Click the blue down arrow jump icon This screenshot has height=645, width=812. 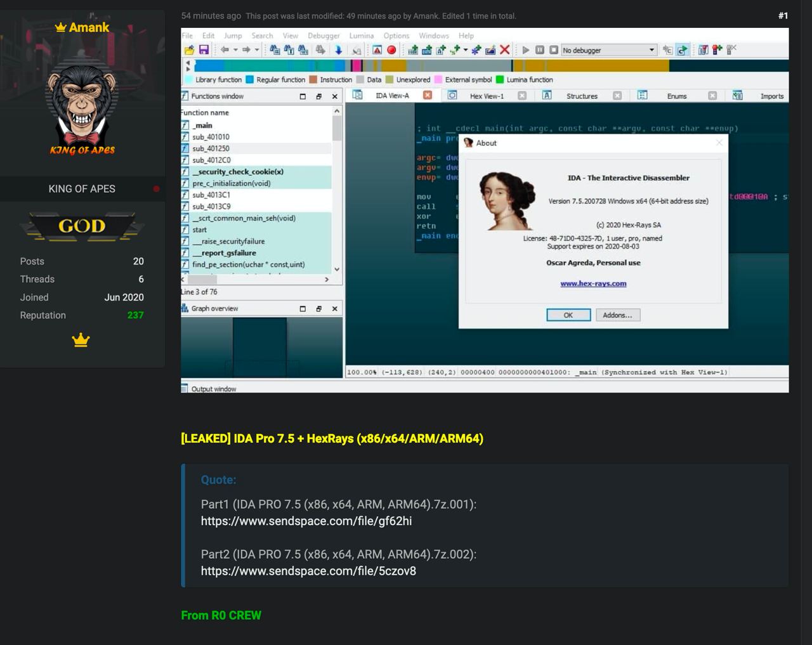[x=338, y=50]
